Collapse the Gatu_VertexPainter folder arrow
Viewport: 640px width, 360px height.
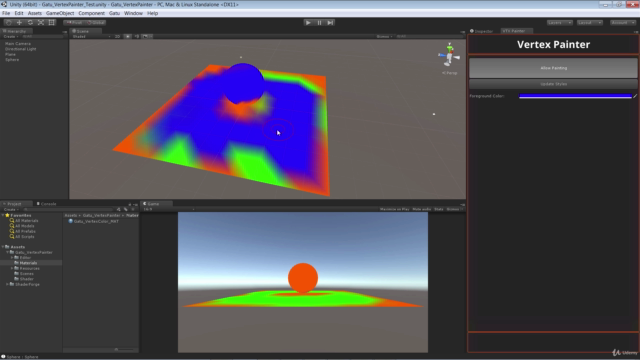(7, 252)
